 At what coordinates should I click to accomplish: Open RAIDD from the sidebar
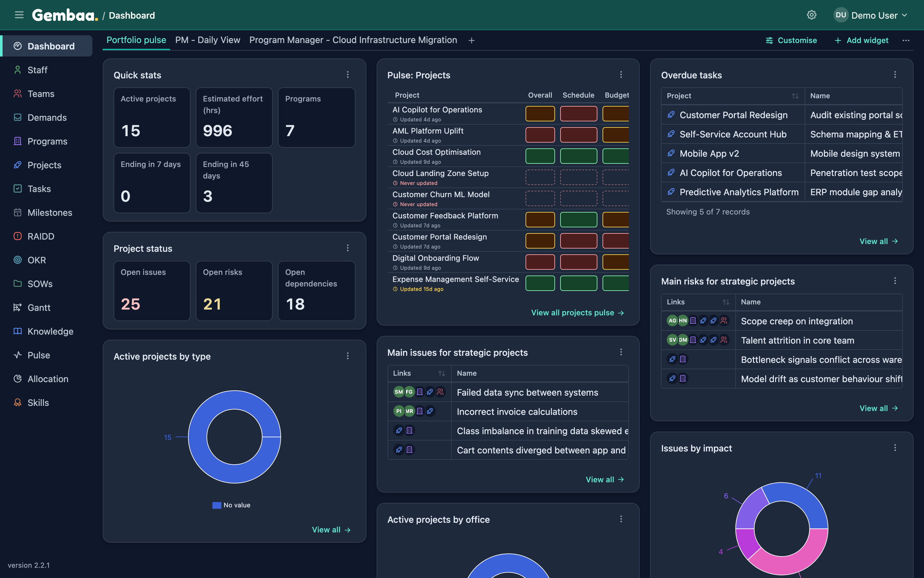tap(47, 236)
